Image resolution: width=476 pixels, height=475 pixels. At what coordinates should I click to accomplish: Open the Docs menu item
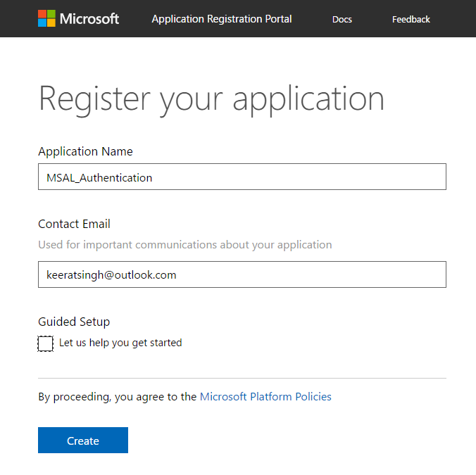[342, 20]
